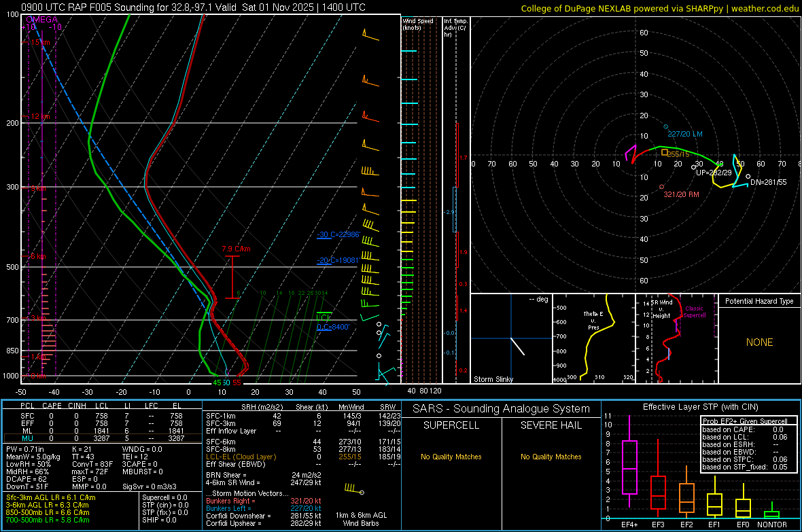
Task: Select the highlighted MU parcel row
Action: tap(103, 438)
